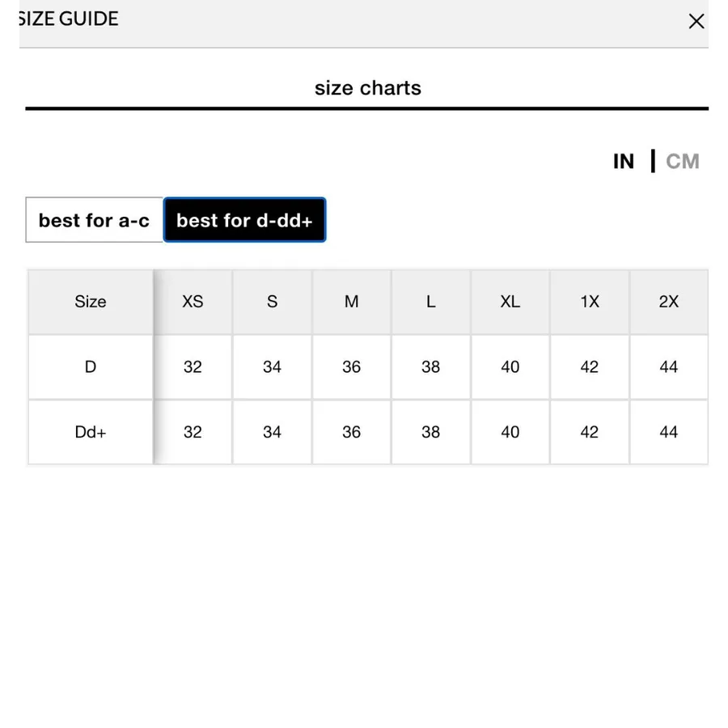Click D row value 38 under L
The image size is (728, 728).
tap(431, 366)
